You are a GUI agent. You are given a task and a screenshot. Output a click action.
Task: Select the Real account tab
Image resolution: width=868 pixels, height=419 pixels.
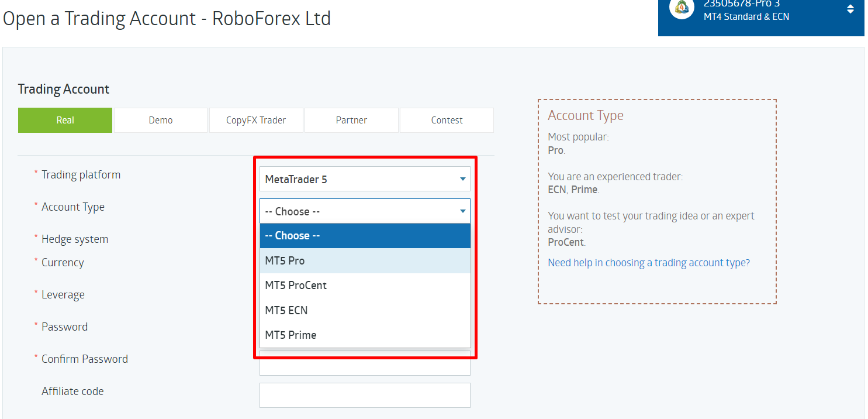[65, 120]
